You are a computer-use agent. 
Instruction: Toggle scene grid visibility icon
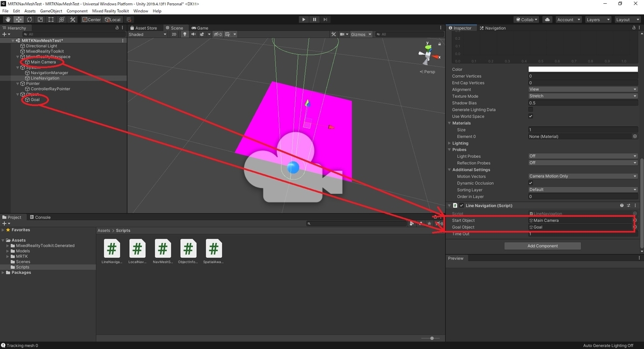228,34
